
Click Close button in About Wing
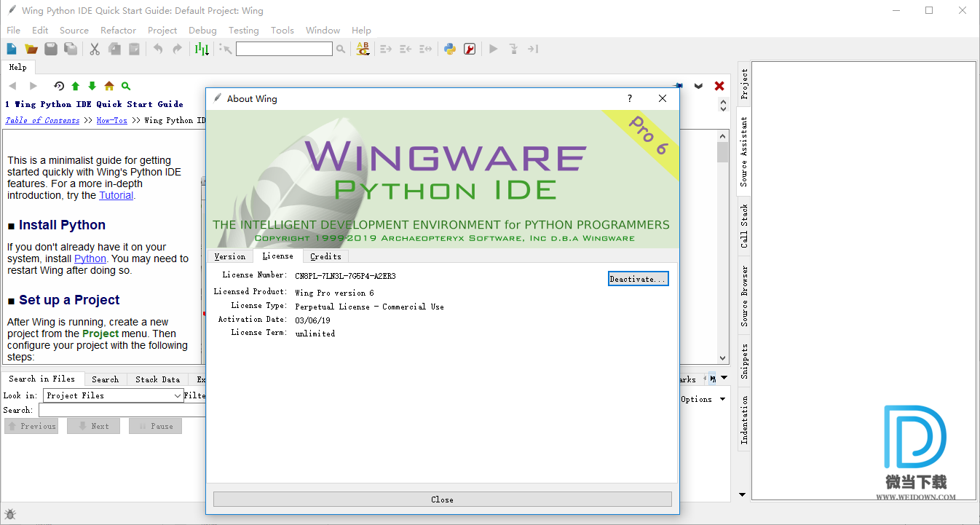coord(442,500)
